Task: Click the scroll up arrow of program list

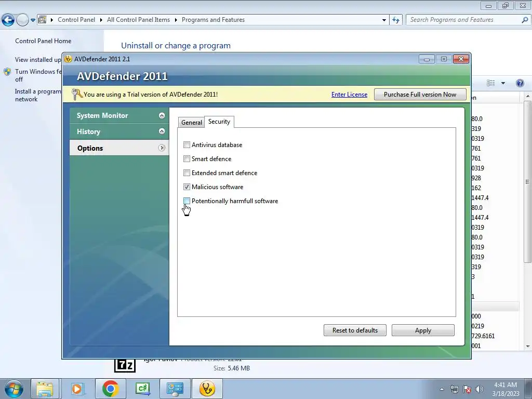Action: tap(528, 96)
